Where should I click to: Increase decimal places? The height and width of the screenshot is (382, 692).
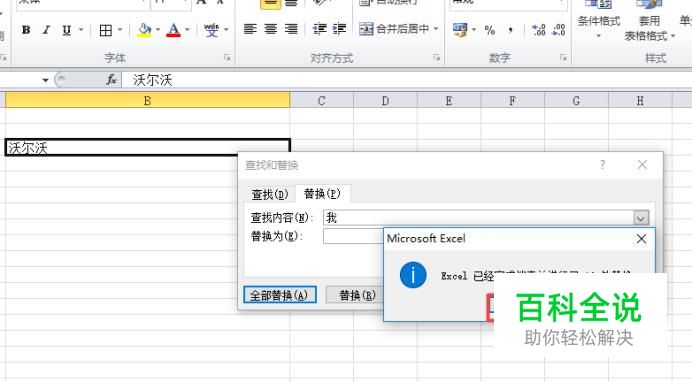pos(538,30)
